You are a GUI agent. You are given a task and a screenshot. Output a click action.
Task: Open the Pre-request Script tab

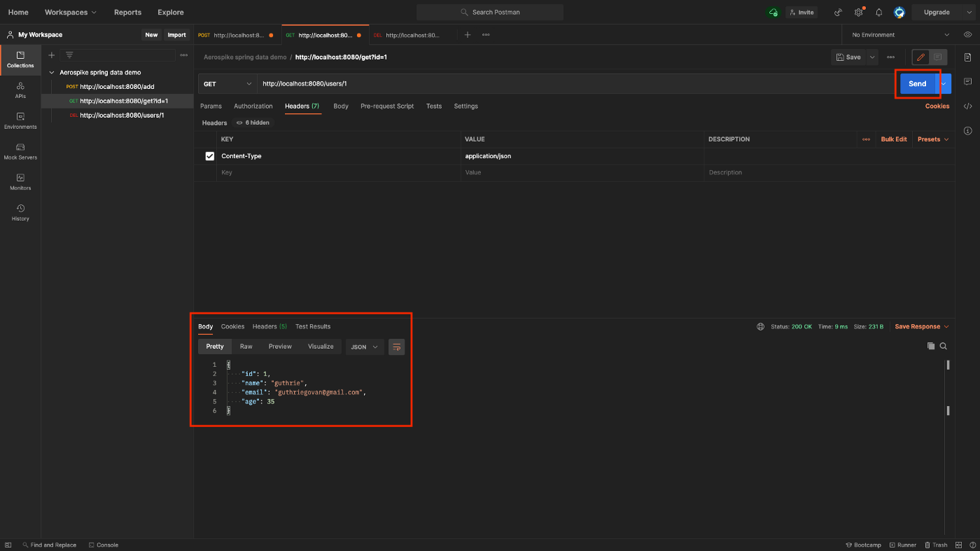[x=387, y=106]
